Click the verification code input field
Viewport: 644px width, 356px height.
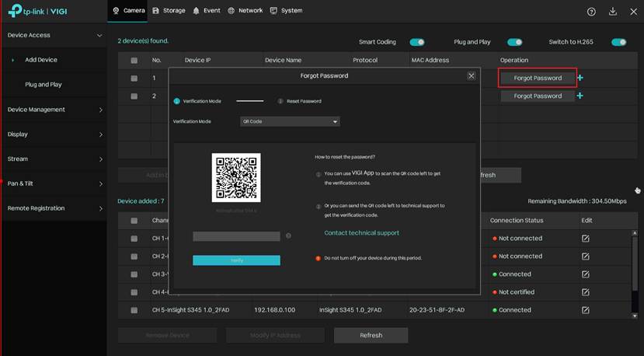[237, 236]
